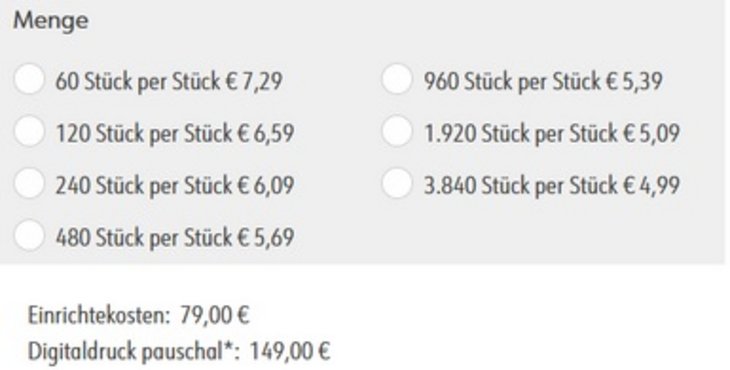Pick the 240 Stück radio button

click(29, 183)
